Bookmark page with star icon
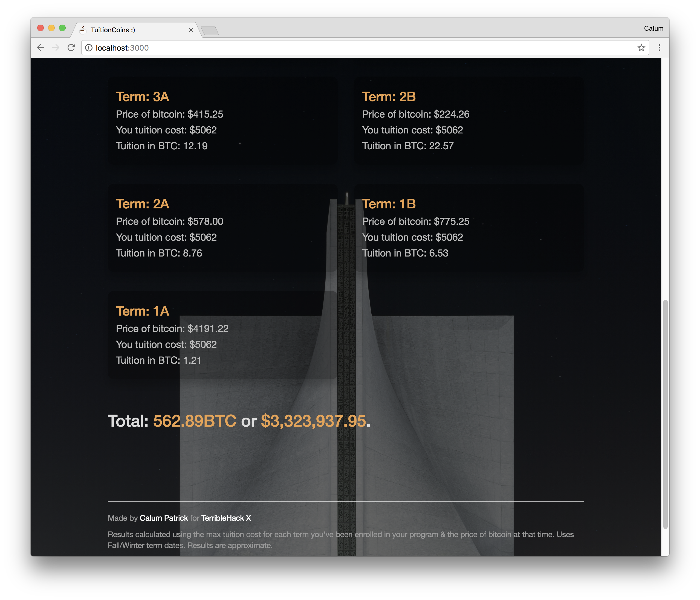Image resolution: width=700 pixels, height=600 pixels. [641, 48]
